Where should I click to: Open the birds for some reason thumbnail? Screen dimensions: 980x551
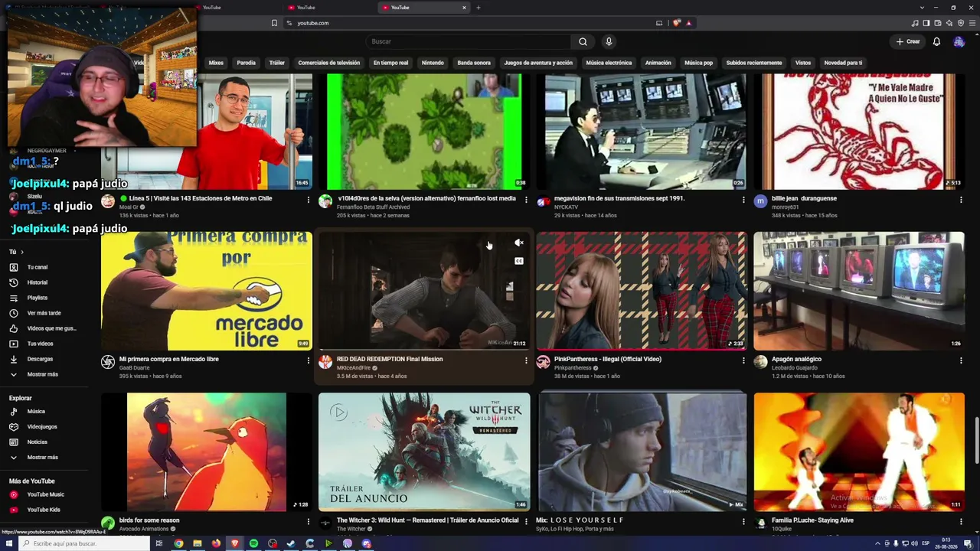[207, 452]
